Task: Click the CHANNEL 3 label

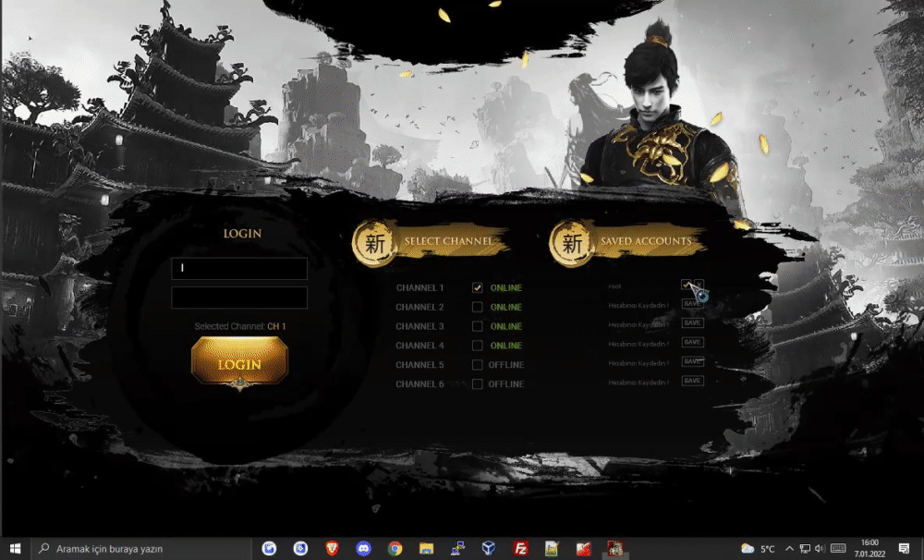Action: tap(419, 326)
